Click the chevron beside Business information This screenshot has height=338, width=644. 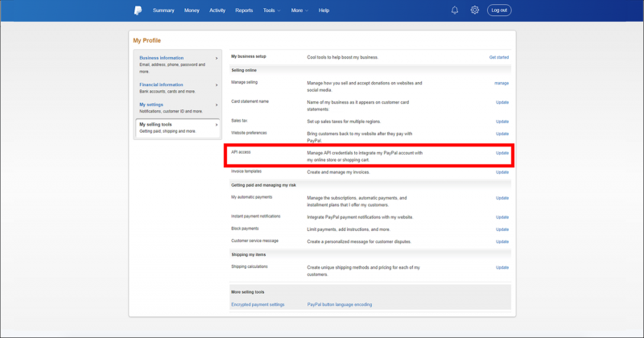(217, 58)
